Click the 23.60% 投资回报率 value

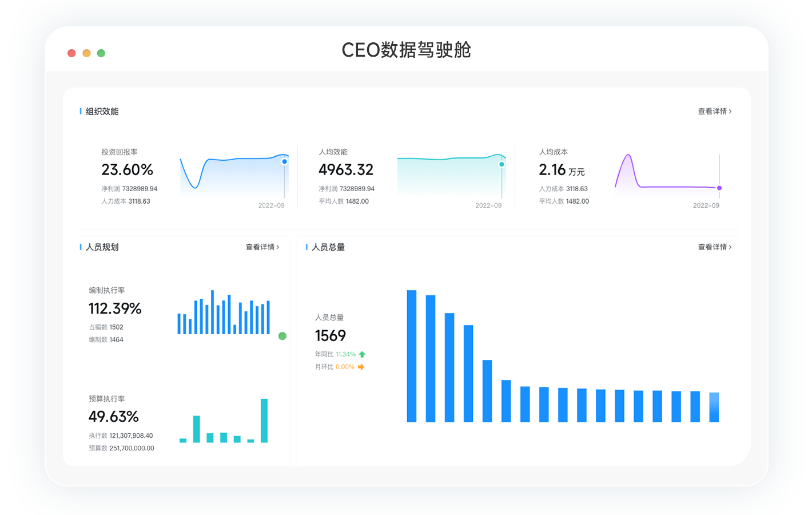coord(127,170)
